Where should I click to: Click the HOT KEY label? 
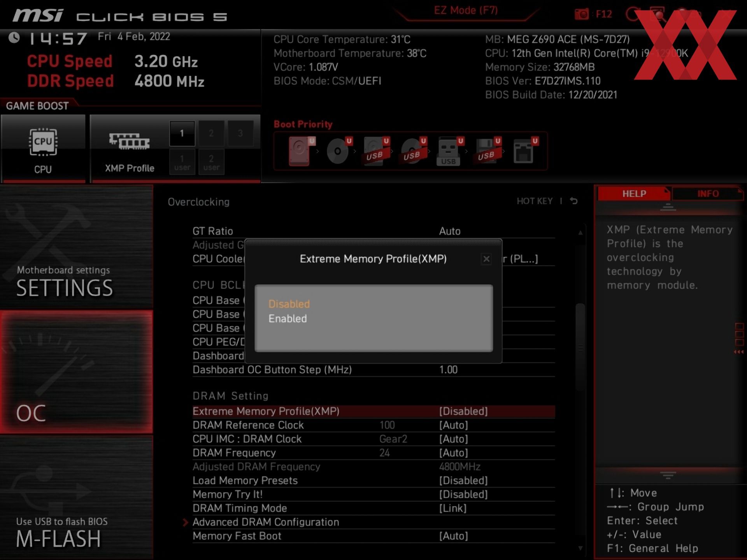click(535, 201)
